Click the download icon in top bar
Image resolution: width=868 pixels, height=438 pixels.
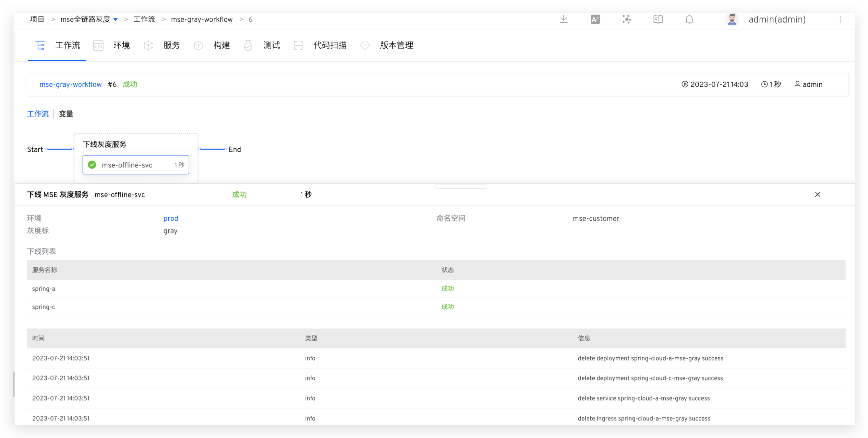coord(563,19)
